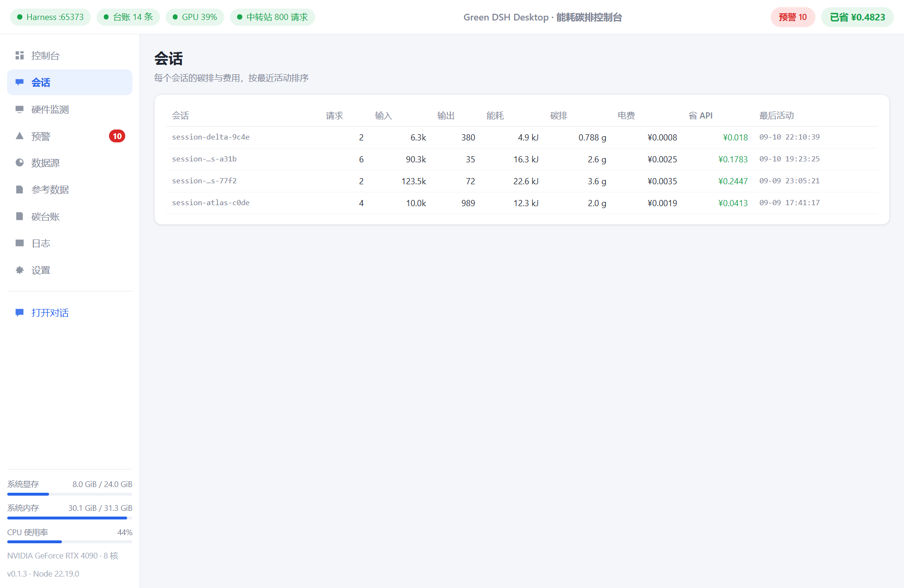Click the GPU 39% status indicator
904x588 pixels.
click(x=195, y=17)
